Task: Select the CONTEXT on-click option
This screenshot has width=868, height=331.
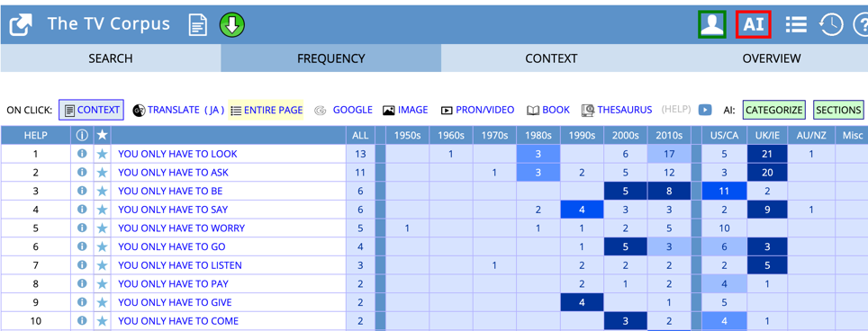Action: click(91, 110)
